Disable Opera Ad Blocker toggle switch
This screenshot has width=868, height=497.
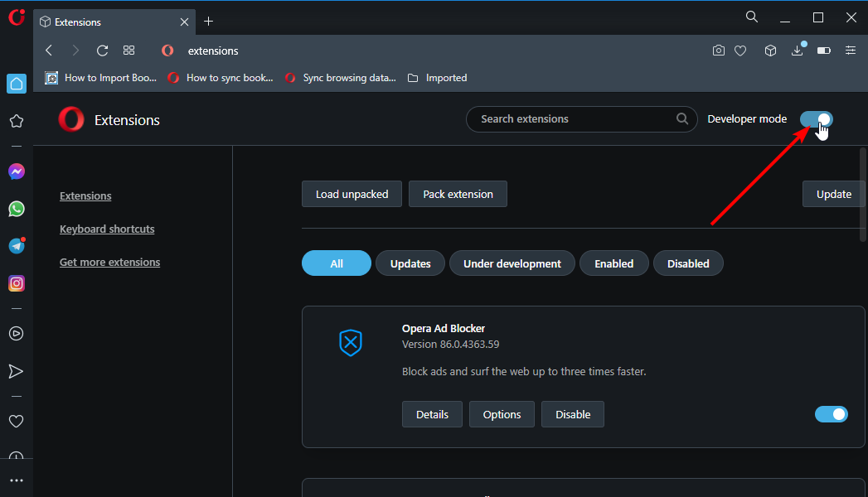[x=832, y=414]
